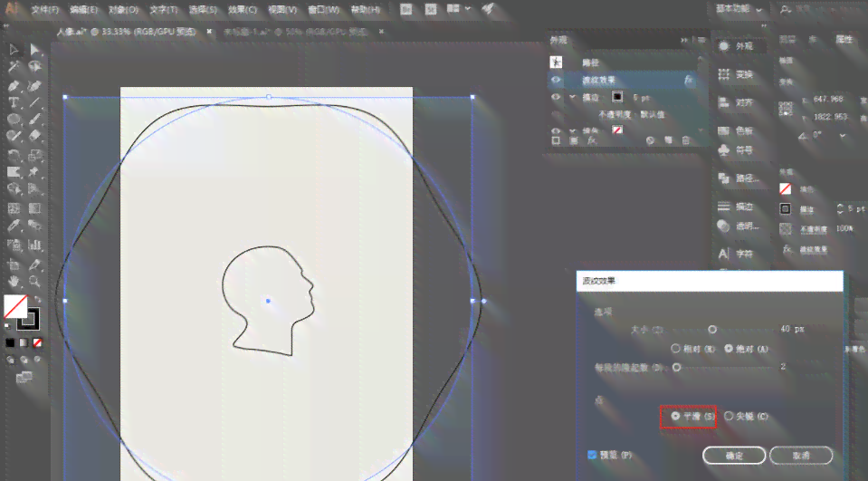Viewport: 868px width, 481px height.
Task: Select the Line Segment tool
Action: (x=35, y=102)
